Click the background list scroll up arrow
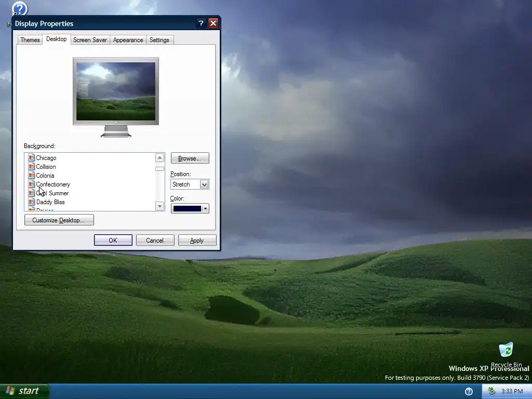The width and height of the screenshot is (532, 399). (x=159, y=157)
